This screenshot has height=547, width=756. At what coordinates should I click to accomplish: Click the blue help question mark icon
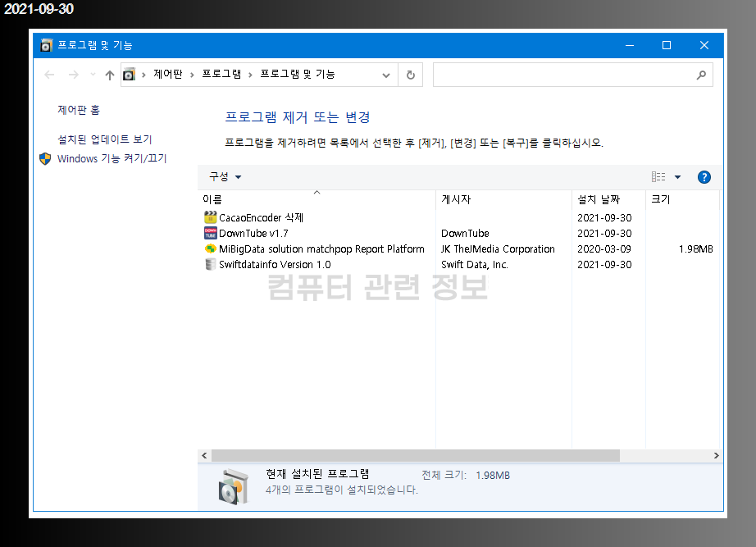coord(704,177)
